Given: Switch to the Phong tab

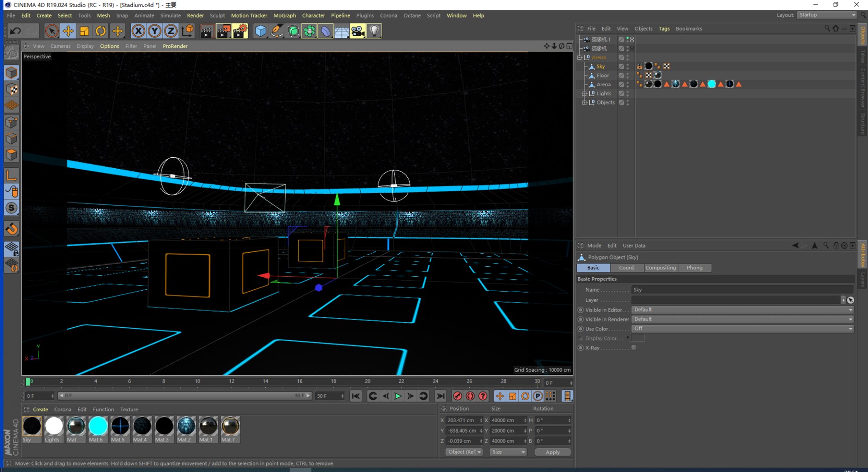Looking at the screenshot, I should tap(694, 268).
